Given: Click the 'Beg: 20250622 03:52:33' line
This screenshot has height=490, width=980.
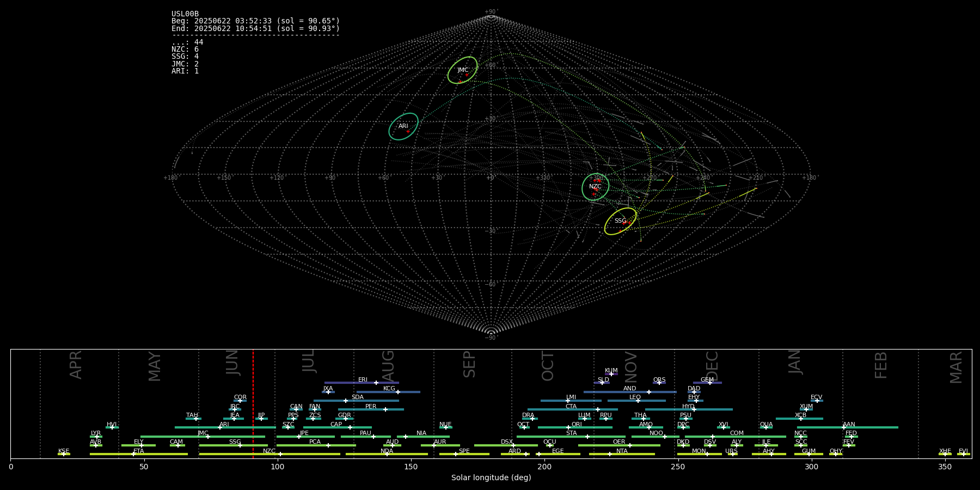Looking at the screenshot, I should pyautogui.click(x=255, y=21).
